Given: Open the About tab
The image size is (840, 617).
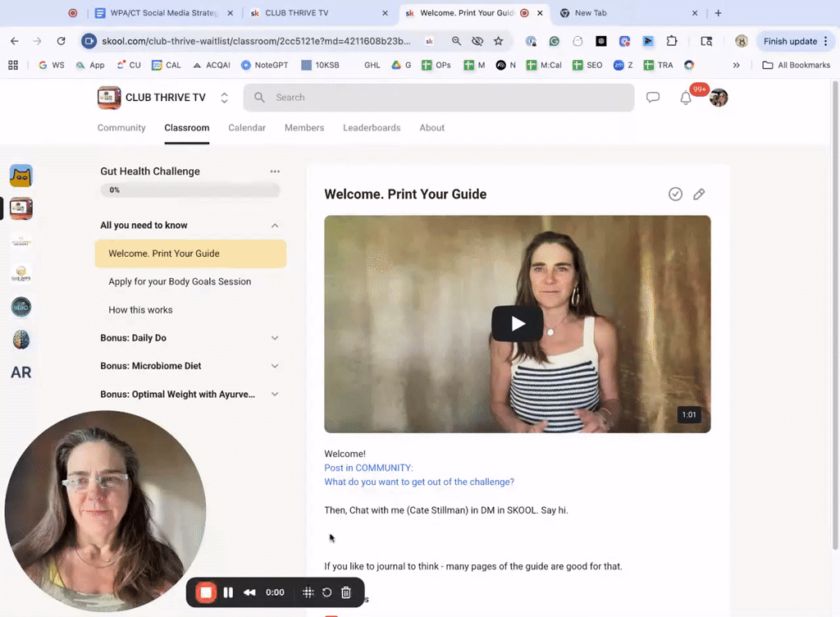Looking at the screenshot, I should click(x=431, y=127).
